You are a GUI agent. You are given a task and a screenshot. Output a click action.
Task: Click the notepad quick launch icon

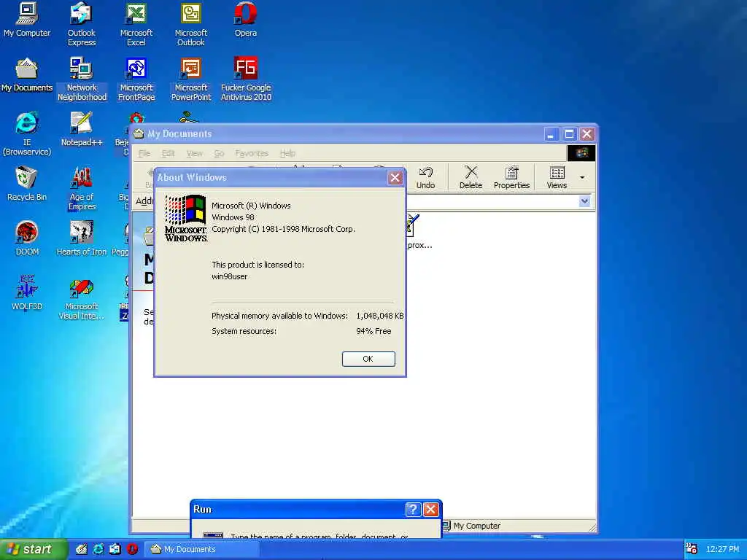point(82,549)
